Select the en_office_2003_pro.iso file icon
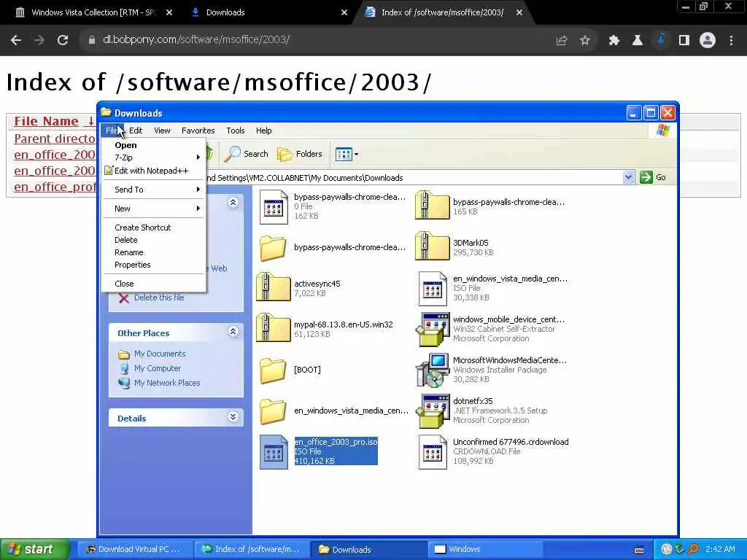 coord(274,452)
